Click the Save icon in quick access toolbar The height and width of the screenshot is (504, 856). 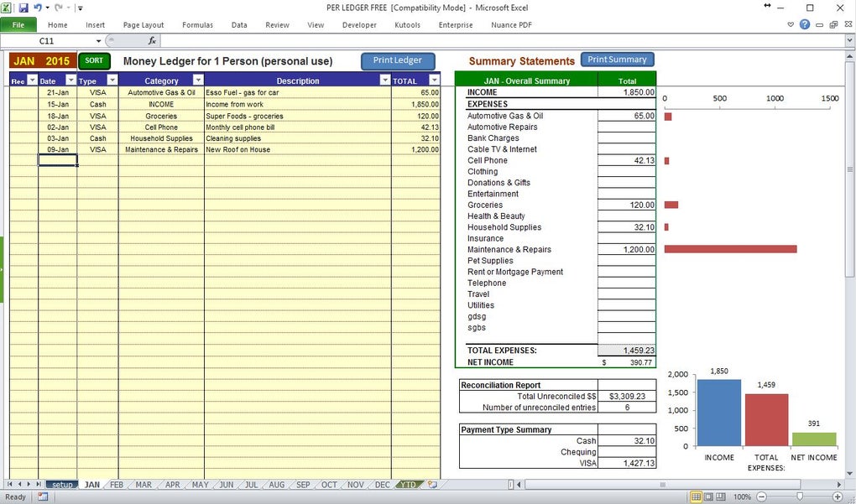point(23,8)
